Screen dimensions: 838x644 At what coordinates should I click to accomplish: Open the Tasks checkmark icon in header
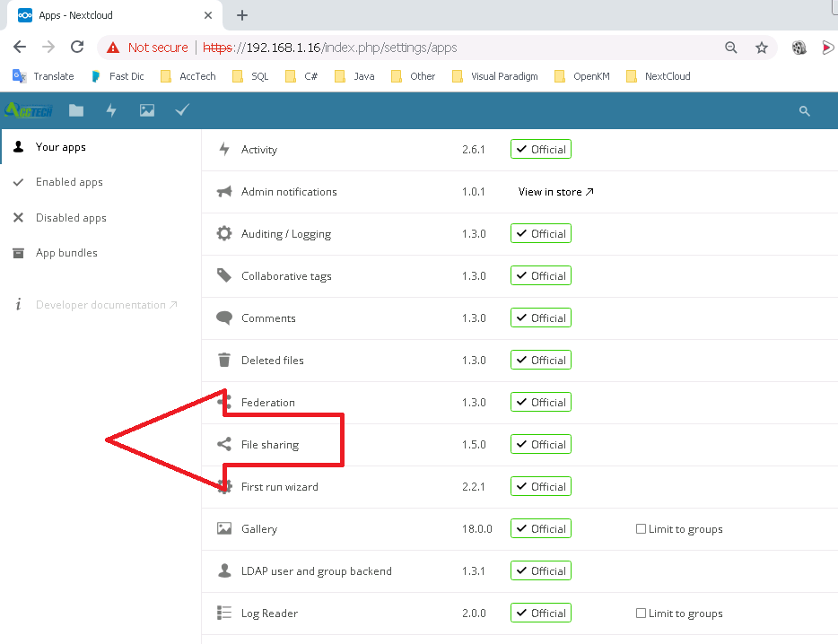click(x=182, y=110)
